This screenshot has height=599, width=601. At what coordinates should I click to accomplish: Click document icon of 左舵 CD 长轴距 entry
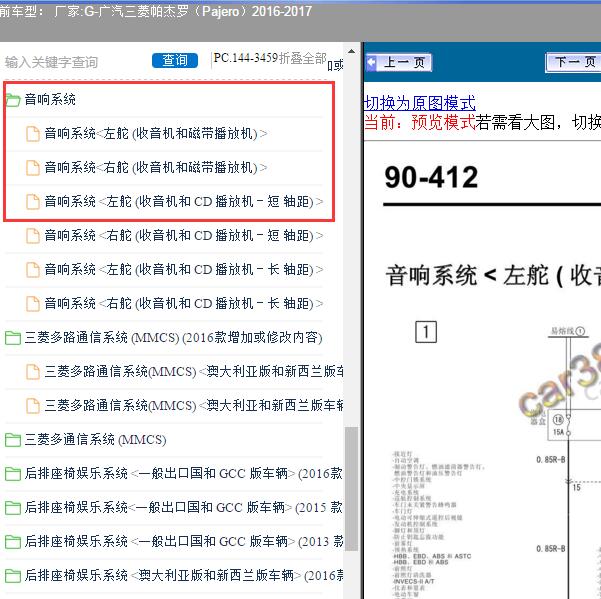pyautogui.click(x=33, y=270)
